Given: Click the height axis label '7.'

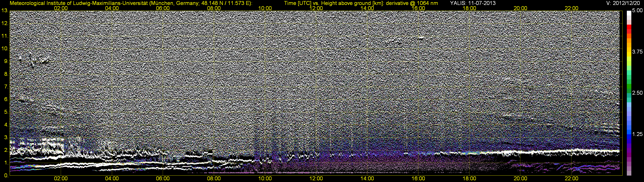Looking at the screenshot, I should point(6,87).
